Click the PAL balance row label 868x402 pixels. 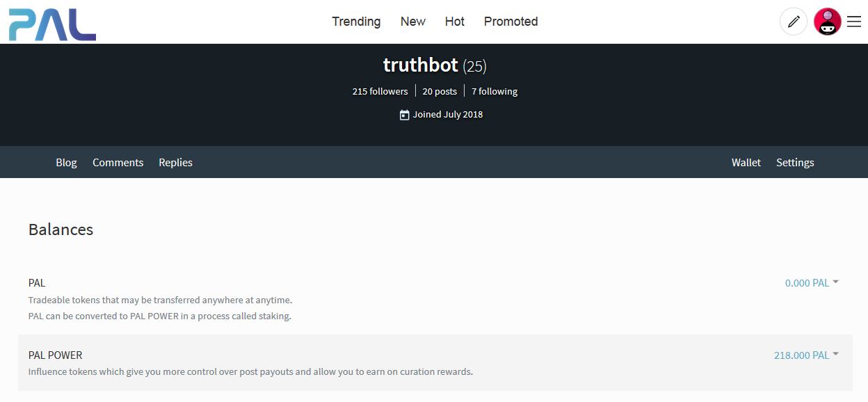[x=37, y=283]
